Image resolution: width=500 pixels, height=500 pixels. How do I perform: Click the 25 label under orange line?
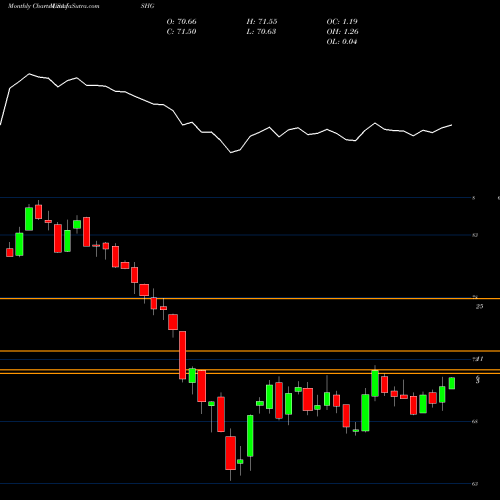479,306
